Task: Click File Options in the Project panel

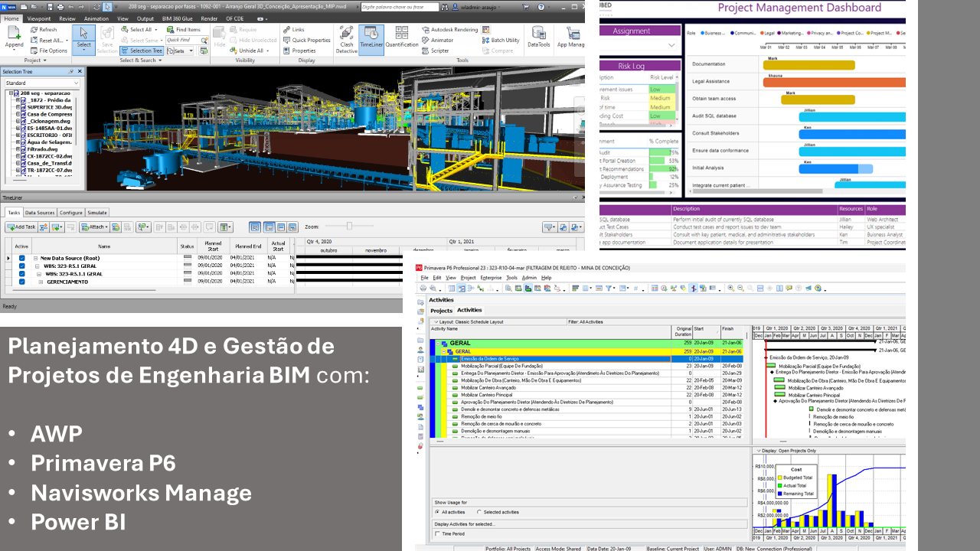Action: (48, 51)
